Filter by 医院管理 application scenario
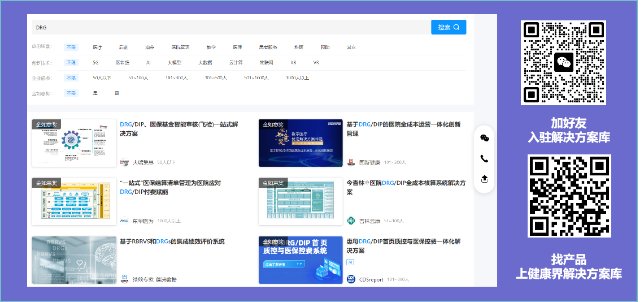The image size is (644, 302). pos(180,48)
